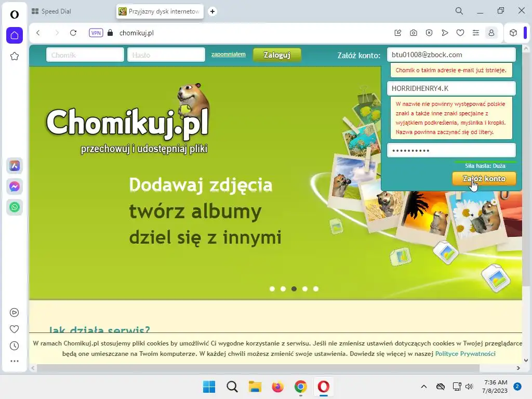Open Easy Setup sliders icon

[476, 33]
